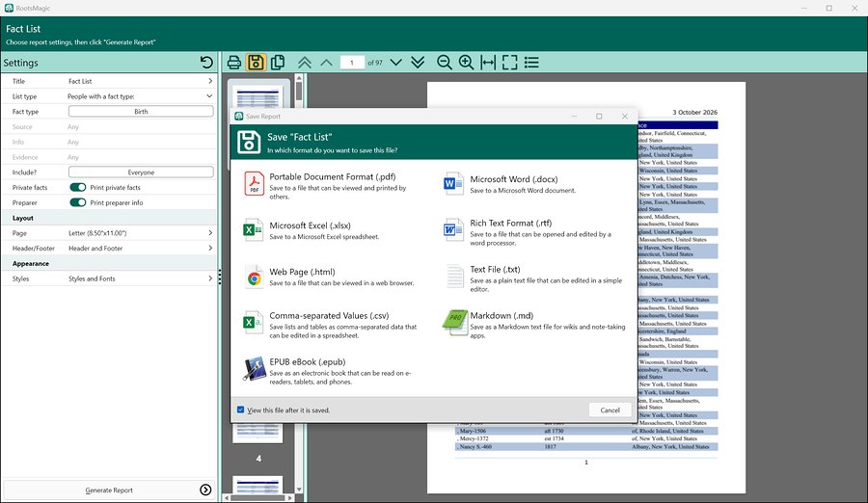Click the Zoom out magnifier icon
Viewport: 868px width, 503px height.
point(444,63)
